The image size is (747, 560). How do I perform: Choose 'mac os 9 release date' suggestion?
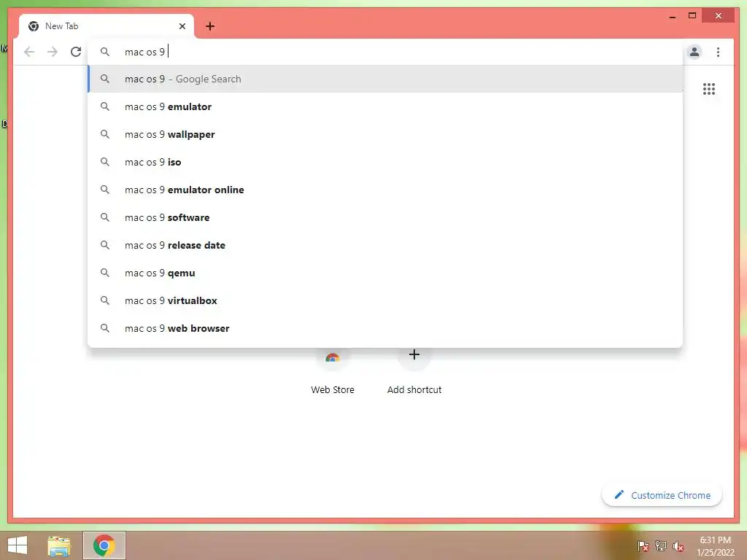pos(385,245)
